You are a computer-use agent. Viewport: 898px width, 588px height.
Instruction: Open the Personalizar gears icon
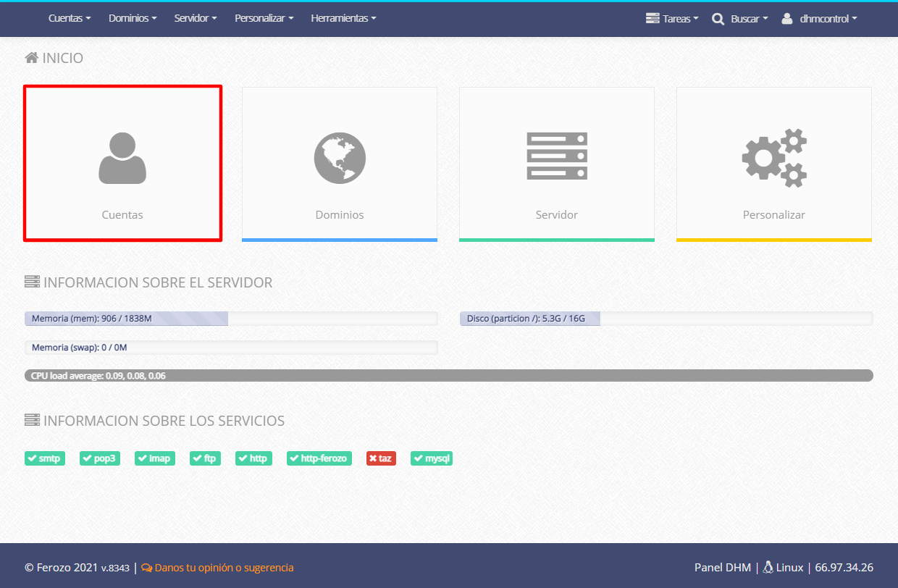tap(774, 158)
